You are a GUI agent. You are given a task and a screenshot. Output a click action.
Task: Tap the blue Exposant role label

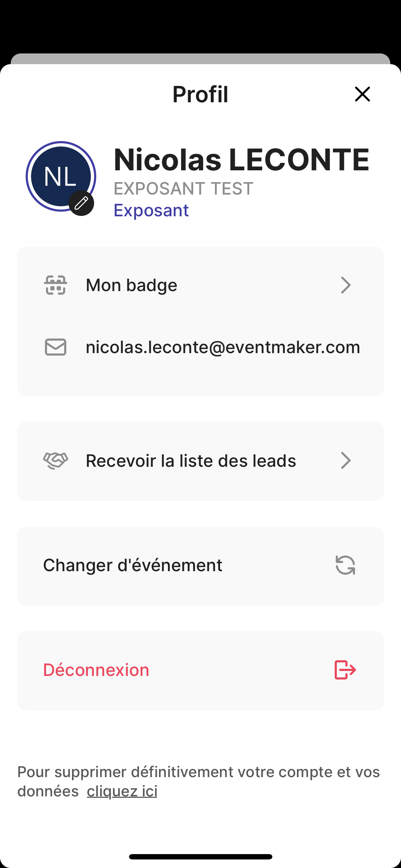click(151, 210)
